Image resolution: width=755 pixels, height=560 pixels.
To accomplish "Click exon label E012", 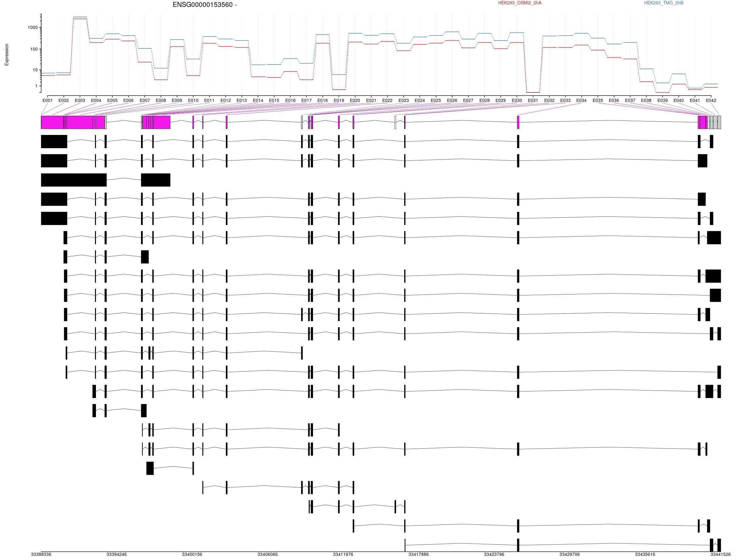I will (225, 100).
